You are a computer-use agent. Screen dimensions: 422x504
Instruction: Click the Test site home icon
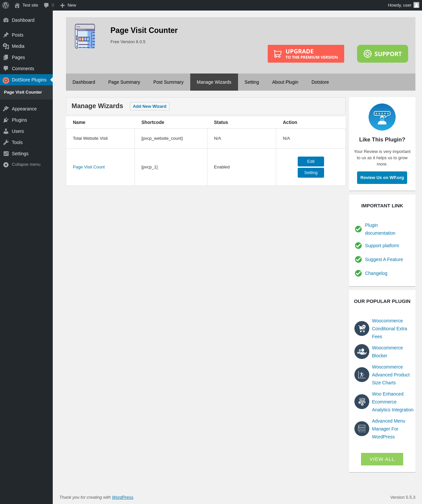pyautogui.click(x=17, y=5)
